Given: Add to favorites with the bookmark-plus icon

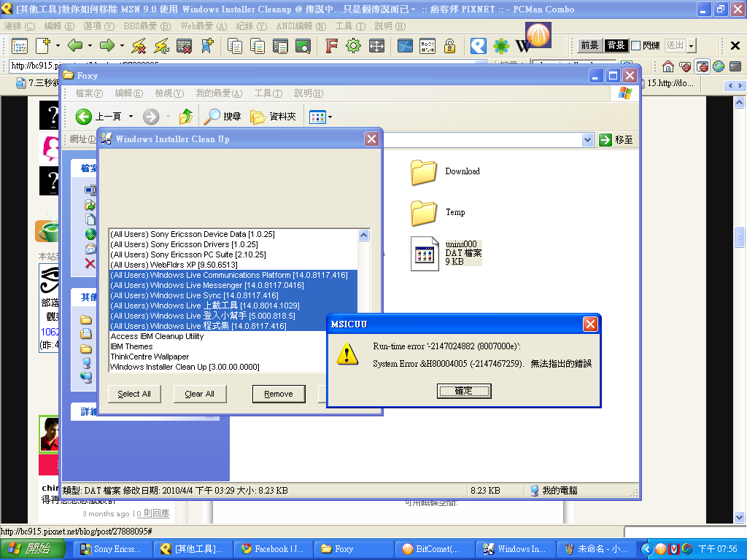Looking at the screenshot, I should [x=207, y=46].
